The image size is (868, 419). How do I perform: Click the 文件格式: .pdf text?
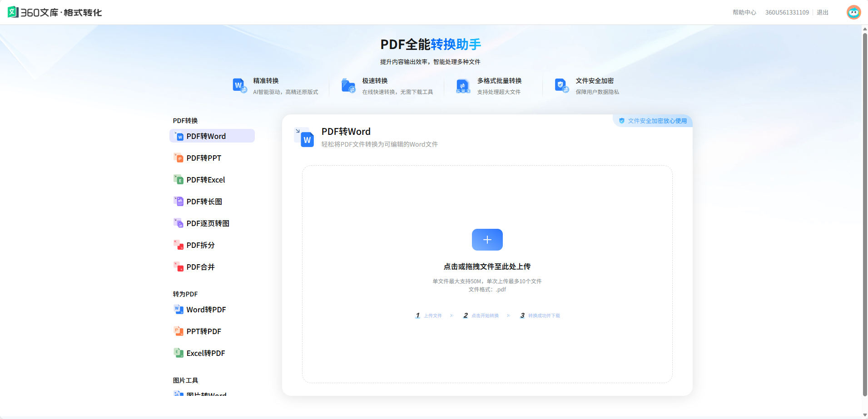[487, 290]
